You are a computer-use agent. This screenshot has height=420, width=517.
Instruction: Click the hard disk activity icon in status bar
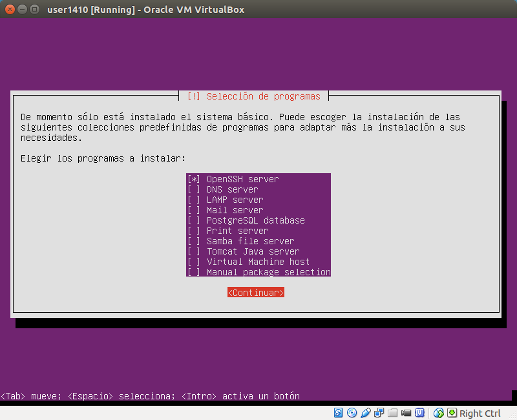click(337, 413)
